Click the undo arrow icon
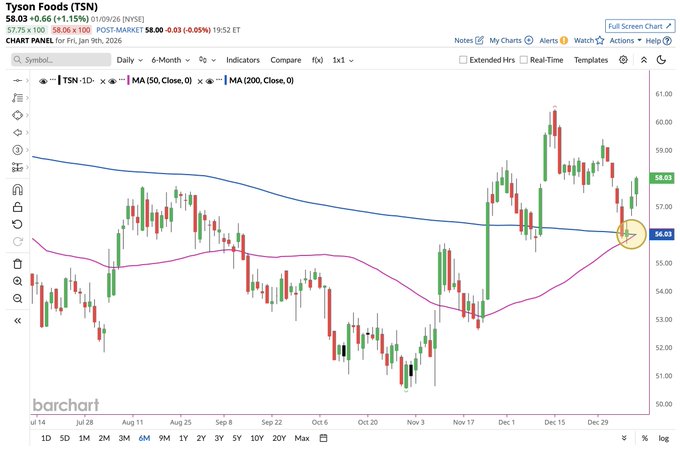The height and width of the screenshot is (449, 680). click(17, 224)
